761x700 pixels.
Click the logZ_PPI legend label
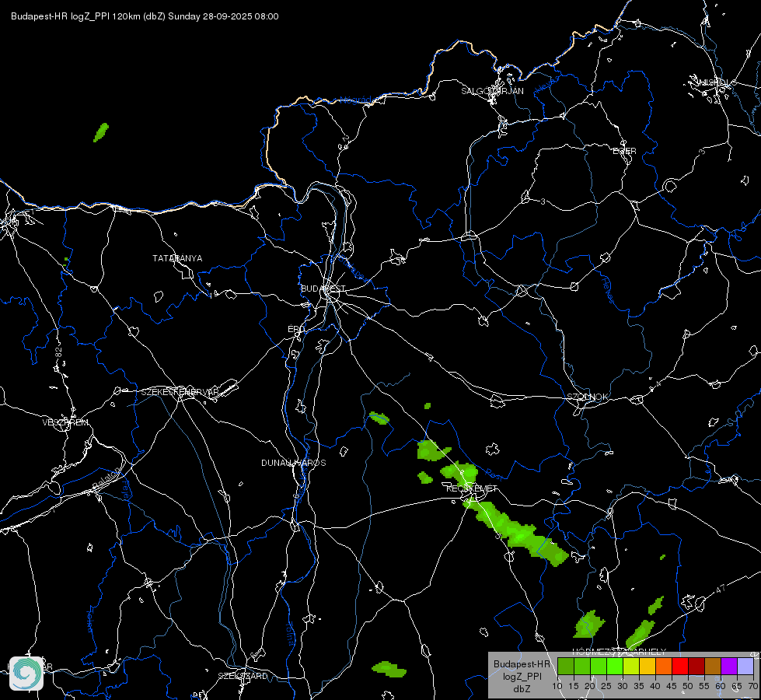point(522,676)
